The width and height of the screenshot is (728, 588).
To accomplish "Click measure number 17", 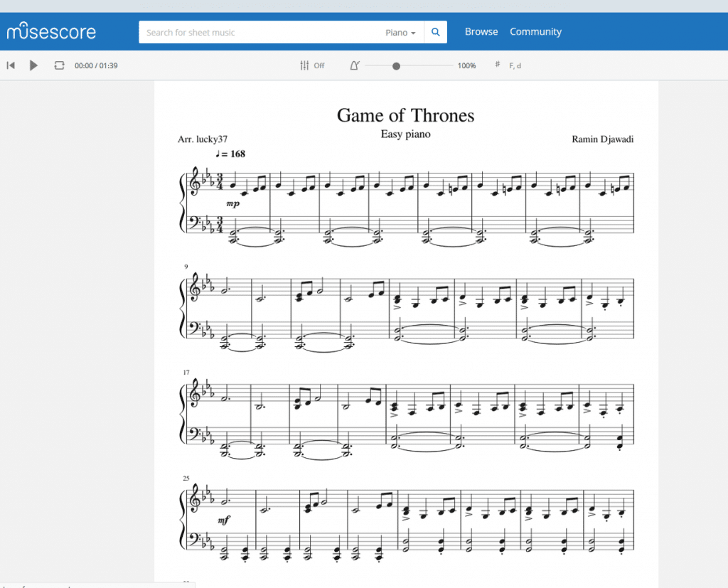I will [186, 373].
